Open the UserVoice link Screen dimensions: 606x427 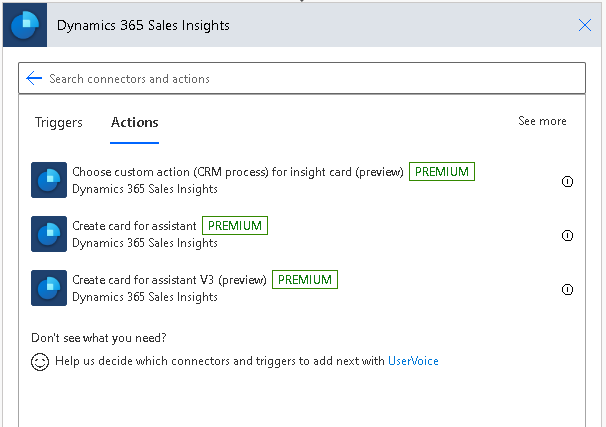[x=413, y=361]
